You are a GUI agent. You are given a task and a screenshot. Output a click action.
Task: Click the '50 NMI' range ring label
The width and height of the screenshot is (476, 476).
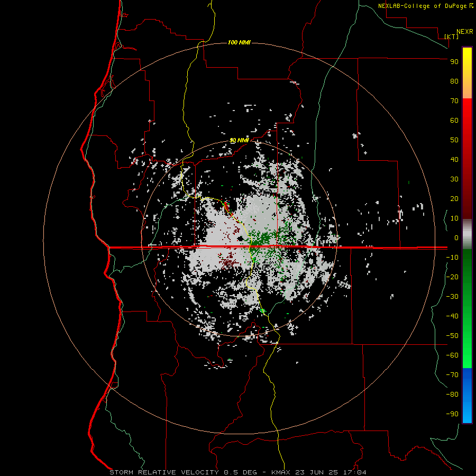pyautogui.click(x=239, y=140)
